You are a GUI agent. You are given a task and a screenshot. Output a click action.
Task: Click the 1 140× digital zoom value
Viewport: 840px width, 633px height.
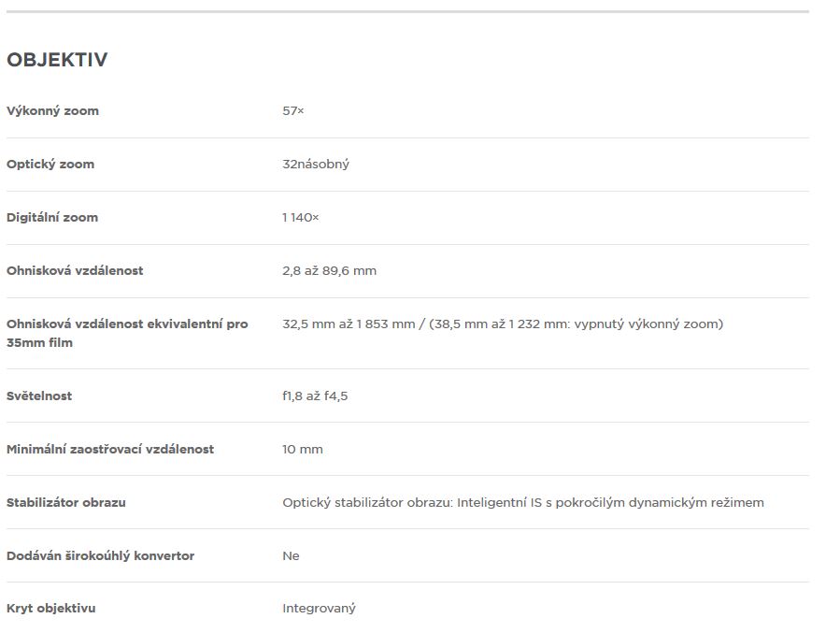pyautogui.click(x=301, y=217)
